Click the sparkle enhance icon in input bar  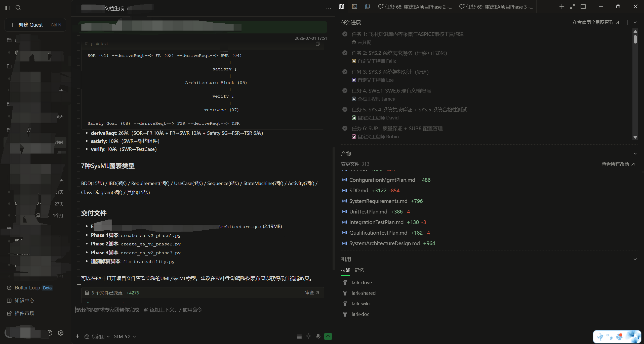pyautogui.click(x=308, y=336)
